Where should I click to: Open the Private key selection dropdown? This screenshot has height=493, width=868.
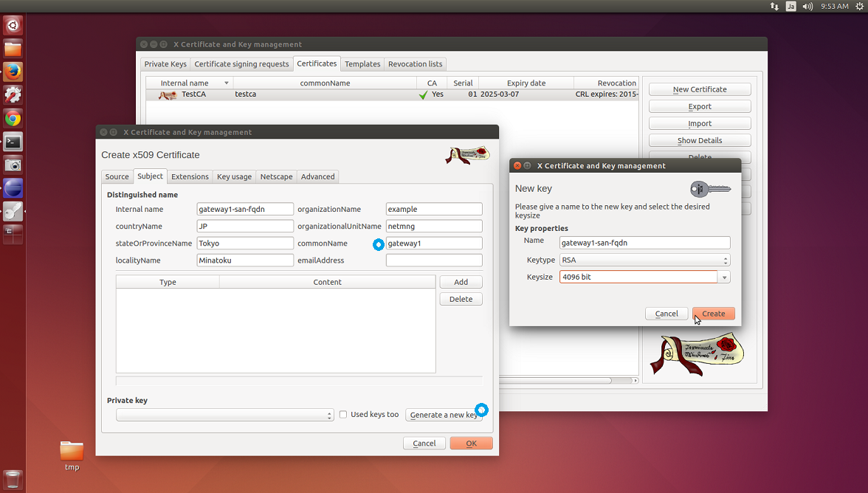[225, 416]
